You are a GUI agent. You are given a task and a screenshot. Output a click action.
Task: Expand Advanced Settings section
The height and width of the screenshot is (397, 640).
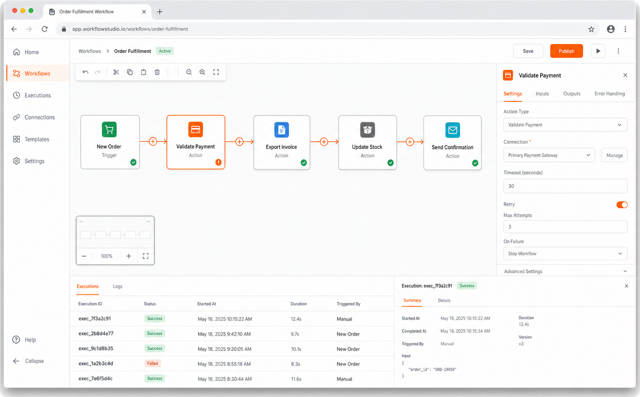[565, 271]
